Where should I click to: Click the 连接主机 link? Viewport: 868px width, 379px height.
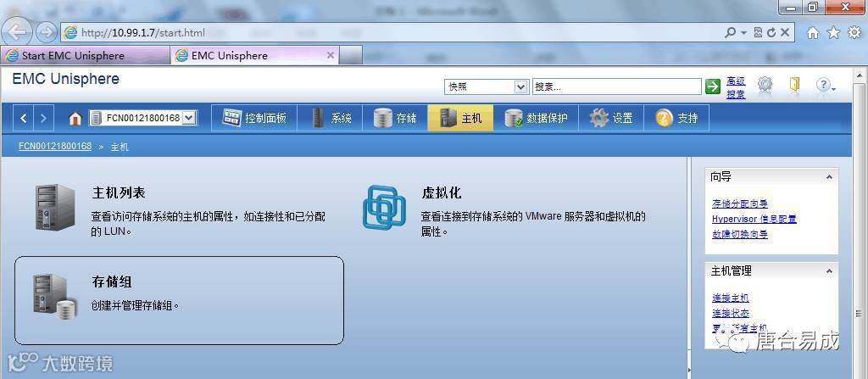tap(730, 298)
